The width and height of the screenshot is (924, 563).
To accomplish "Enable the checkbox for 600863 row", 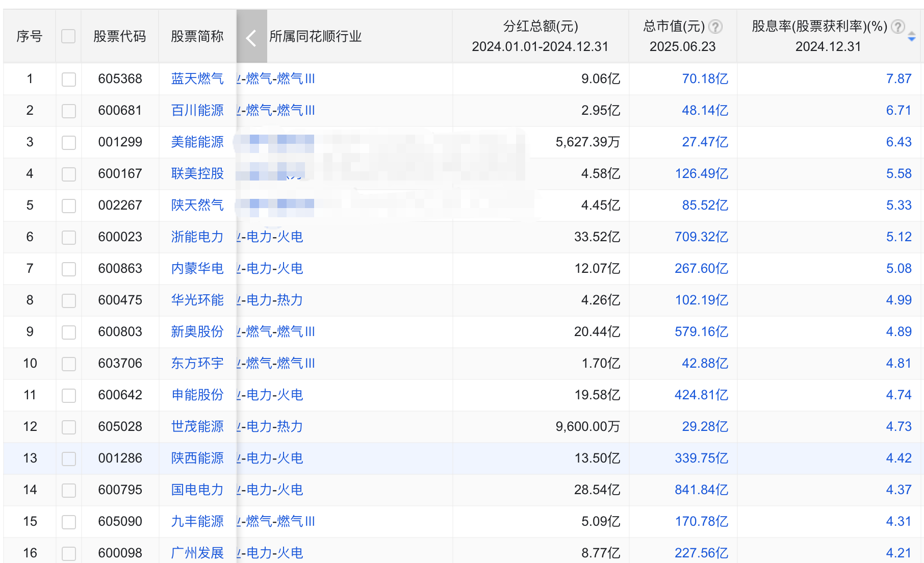I will coord(68,269).
